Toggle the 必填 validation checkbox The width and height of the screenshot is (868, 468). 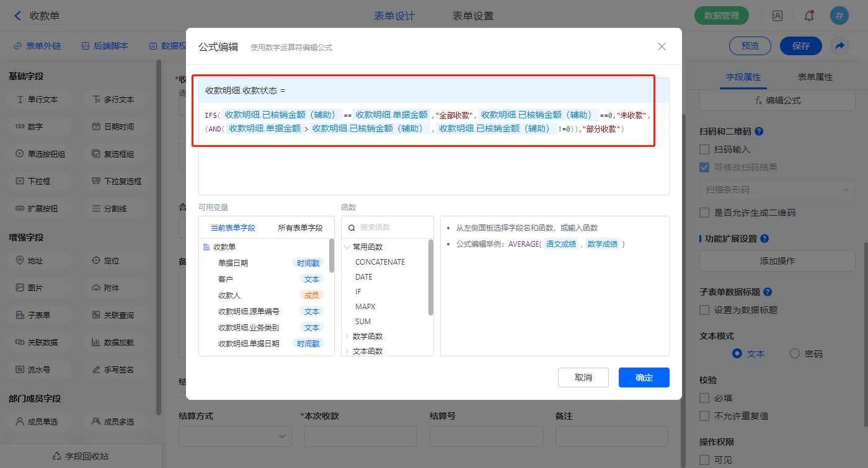click(x=704, y=398)
